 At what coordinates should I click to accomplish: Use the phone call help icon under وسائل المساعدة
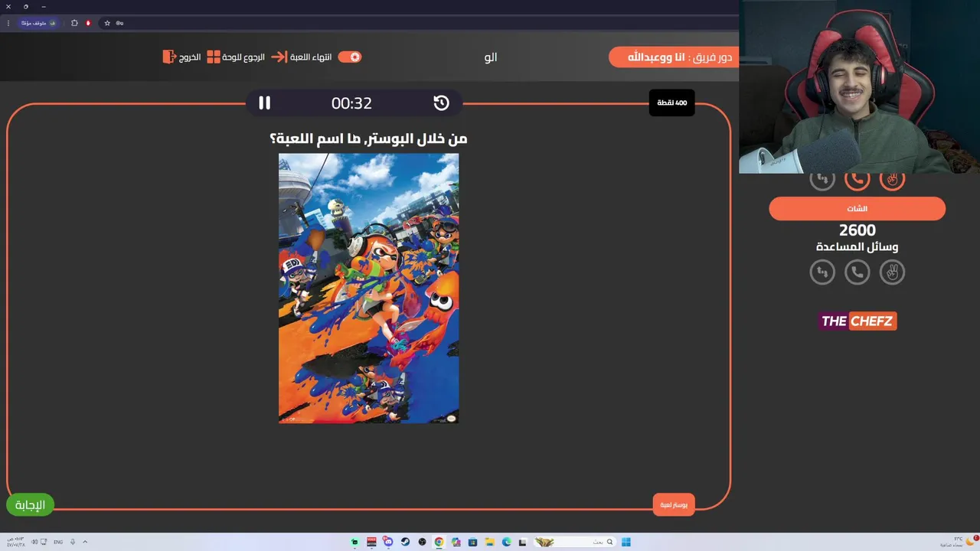tap(857, 272)
